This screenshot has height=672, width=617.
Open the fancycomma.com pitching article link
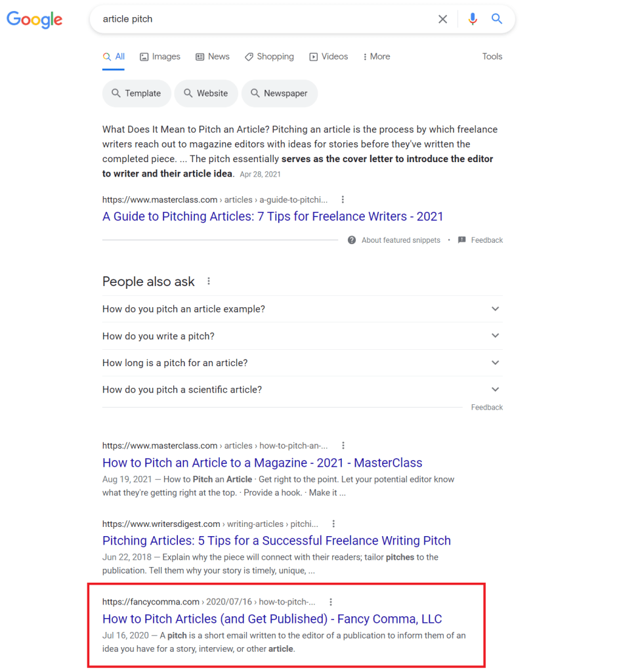point(272,619)
